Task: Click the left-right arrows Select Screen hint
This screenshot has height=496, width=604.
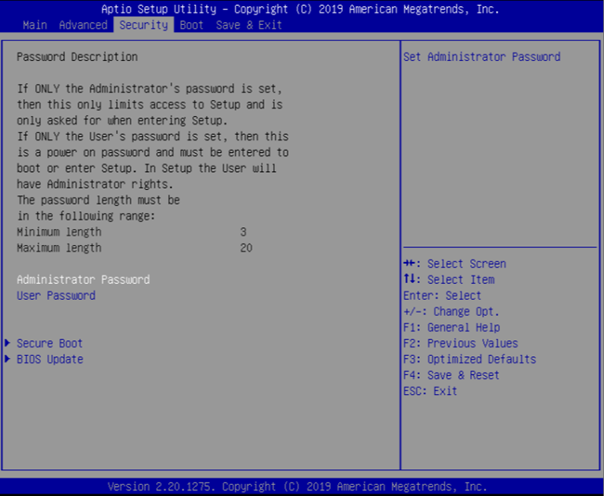Action: pyautogui.click(x=454, y=264)
